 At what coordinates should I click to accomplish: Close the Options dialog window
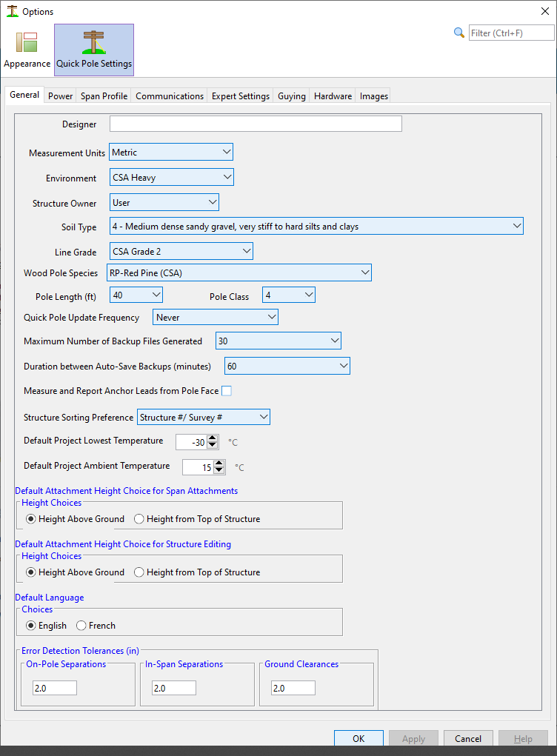pos(545,11)
